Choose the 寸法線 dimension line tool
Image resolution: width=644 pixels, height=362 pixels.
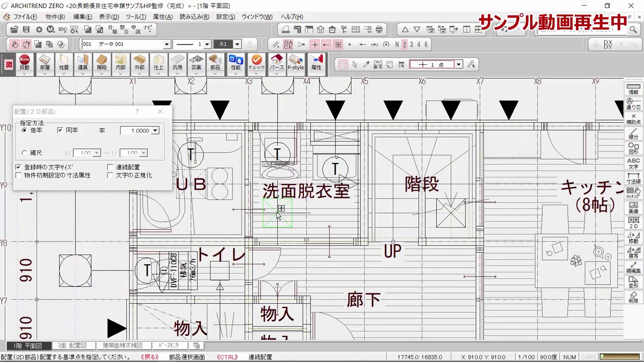(x=633, y=177)
